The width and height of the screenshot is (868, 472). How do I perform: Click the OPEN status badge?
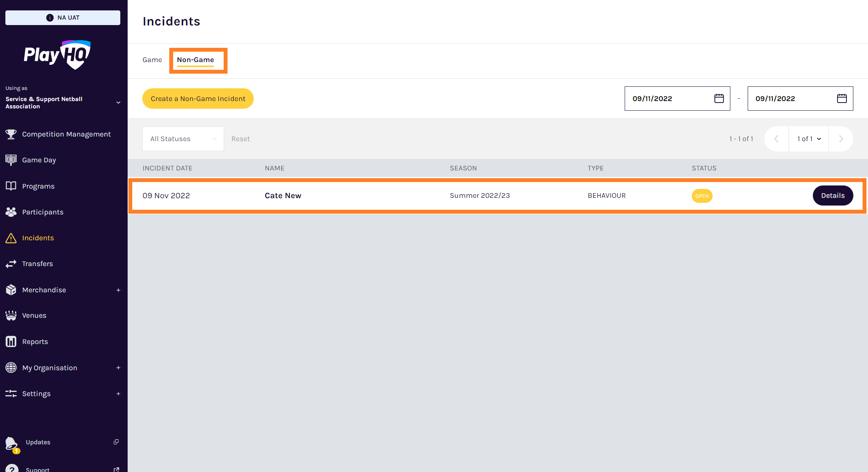702,196
